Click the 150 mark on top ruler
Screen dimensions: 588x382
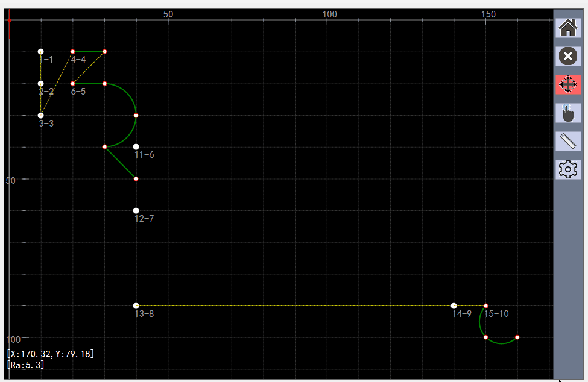[488, 14]
